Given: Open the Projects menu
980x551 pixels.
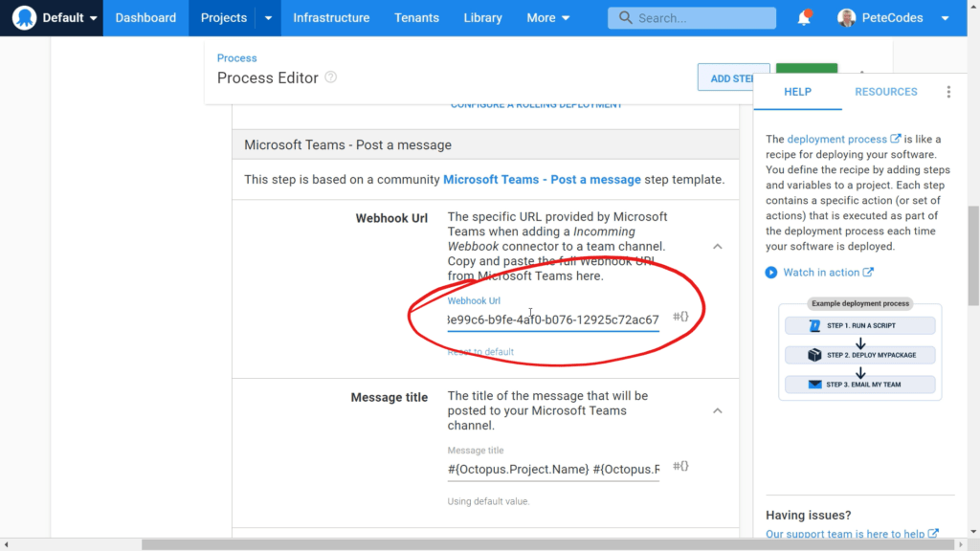Looking at the screenshot, I should 224,17.
